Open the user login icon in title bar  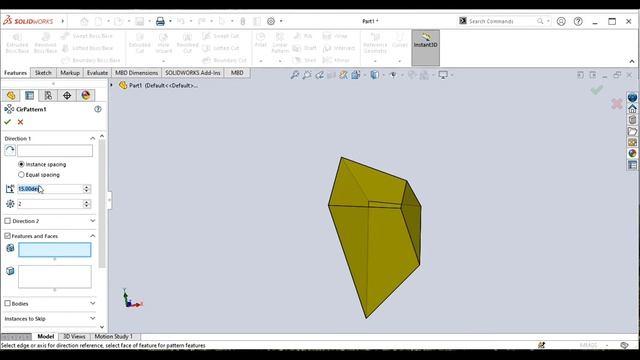tap(561, 21)
